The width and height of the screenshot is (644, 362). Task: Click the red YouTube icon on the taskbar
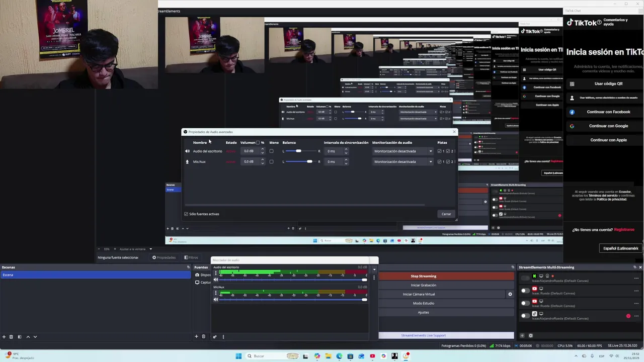point(372,356)
